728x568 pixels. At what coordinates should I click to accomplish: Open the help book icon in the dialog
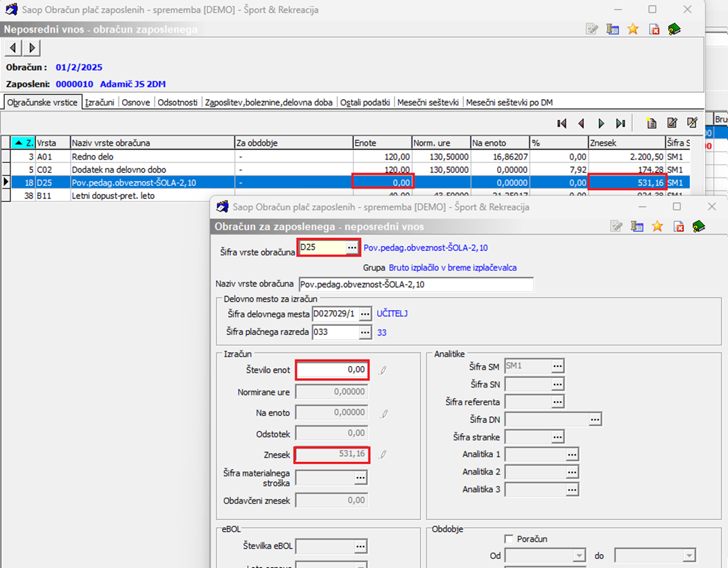698,226
